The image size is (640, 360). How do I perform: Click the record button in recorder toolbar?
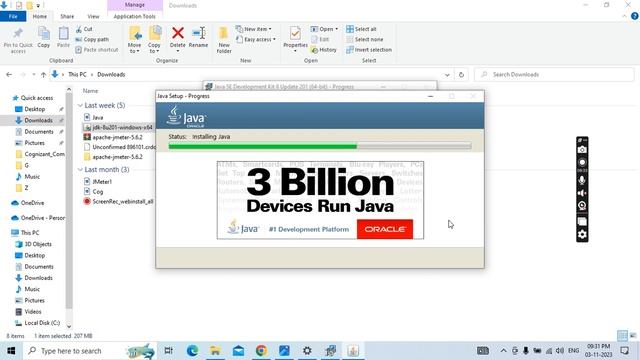[582, 162]
